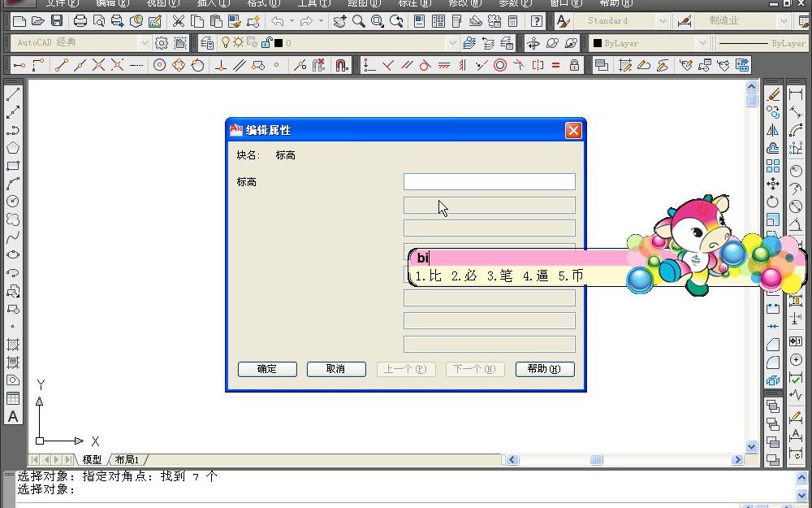This screenshot has width=812, height=508.
Task: Toggle the layer freeze sun icon
Action: (237, 41)
